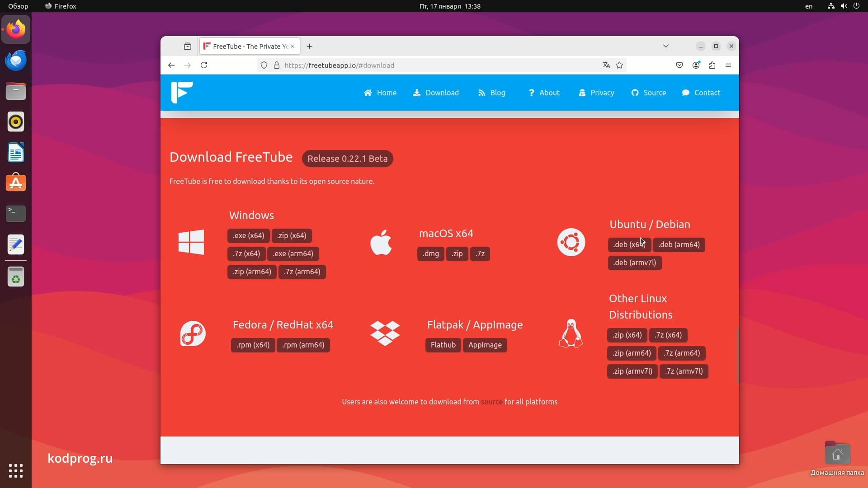Open the Download navigation item
Screen dimensions: 868x488
click(x=436, y=93)
